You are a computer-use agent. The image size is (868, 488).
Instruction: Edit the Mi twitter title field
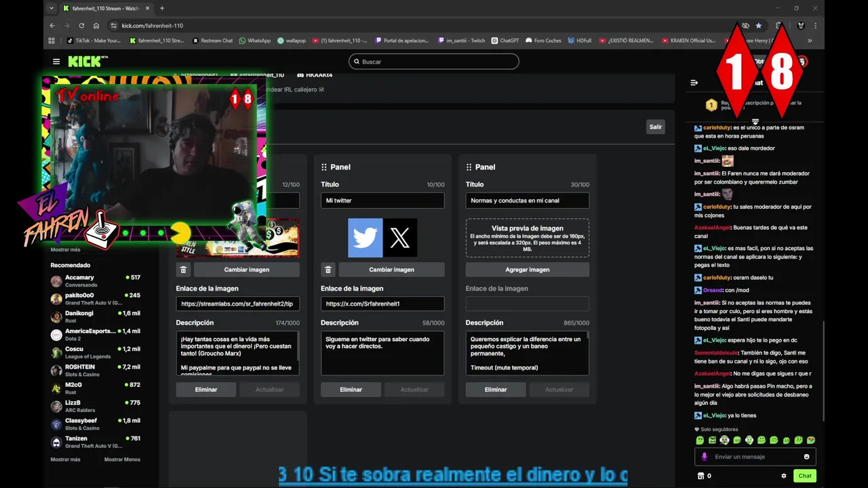pyautogui.click(x=382, y=201)
